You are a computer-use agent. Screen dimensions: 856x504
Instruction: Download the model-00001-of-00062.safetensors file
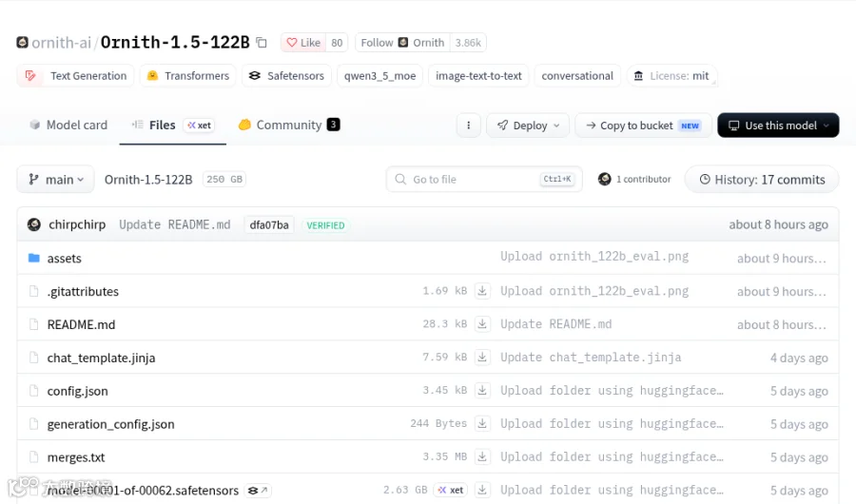pyautogui.click(x=482, y=490)
